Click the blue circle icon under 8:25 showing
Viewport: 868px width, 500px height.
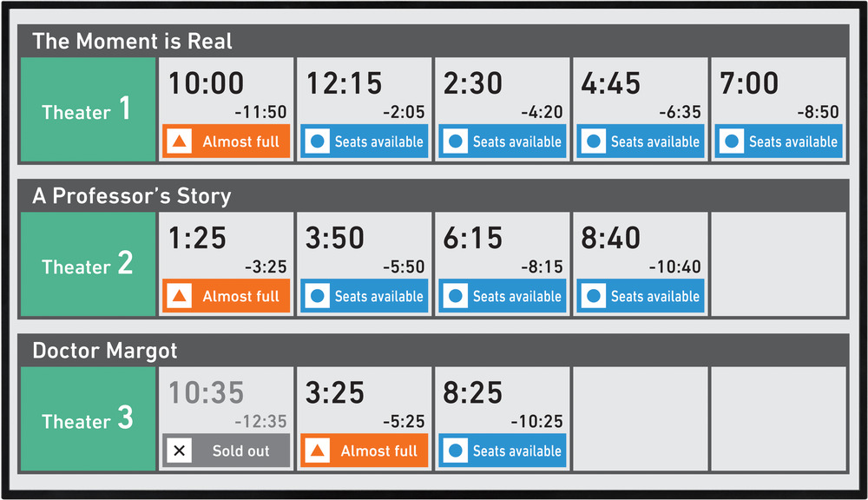pyautogui.click(x=455, y=451)
